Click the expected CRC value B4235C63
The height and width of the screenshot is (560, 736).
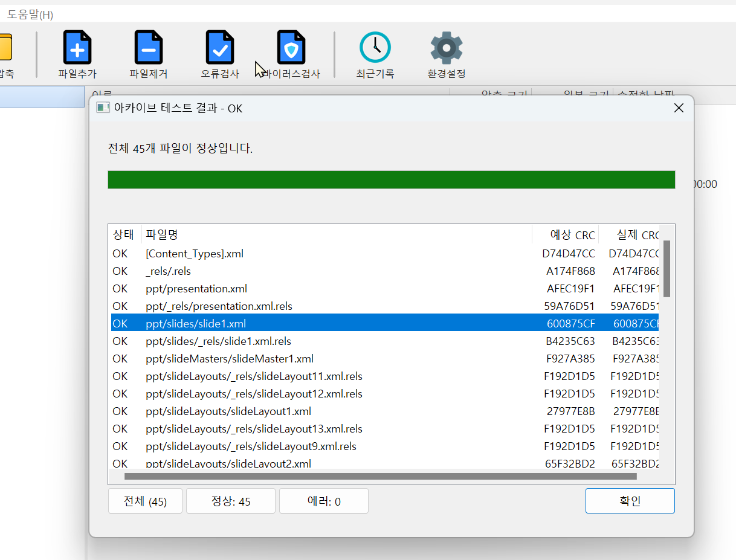click(x=570, y=341)
